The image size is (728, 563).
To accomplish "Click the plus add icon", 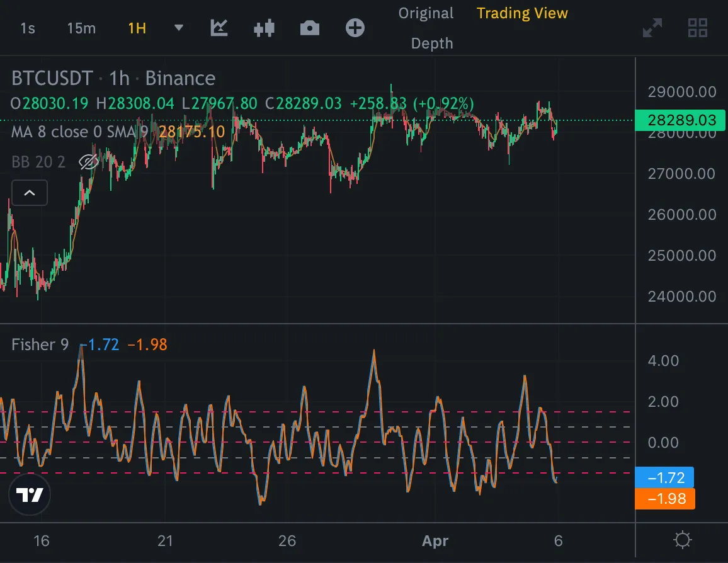I will (355, 28).
